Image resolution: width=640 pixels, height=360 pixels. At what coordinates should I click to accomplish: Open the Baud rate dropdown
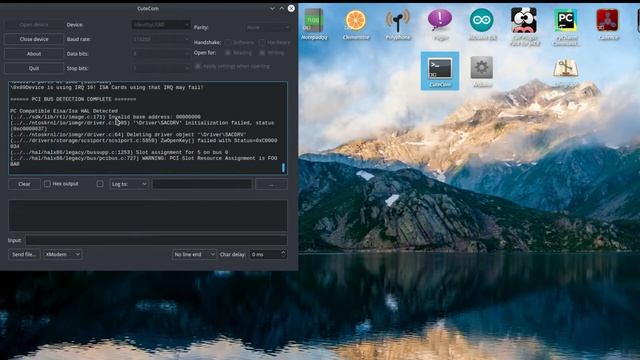(161, 39)
